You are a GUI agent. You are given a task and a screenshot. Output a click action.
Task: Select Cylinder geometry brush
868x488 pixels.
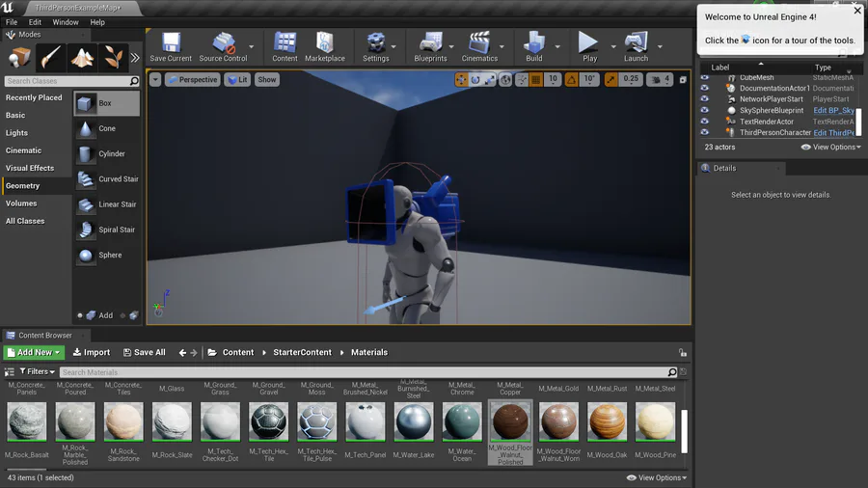coord(106,153)
